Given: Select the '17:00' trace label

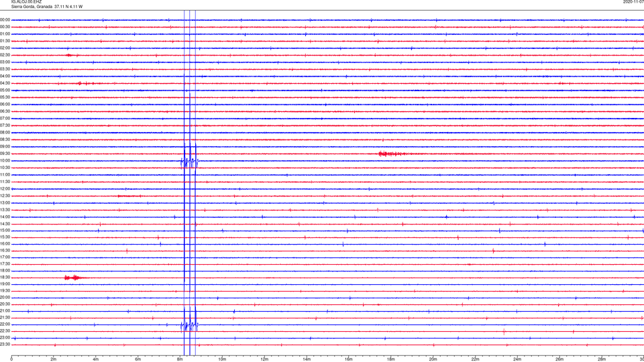Looking at the screenshot, I should [x=5, y=257].
